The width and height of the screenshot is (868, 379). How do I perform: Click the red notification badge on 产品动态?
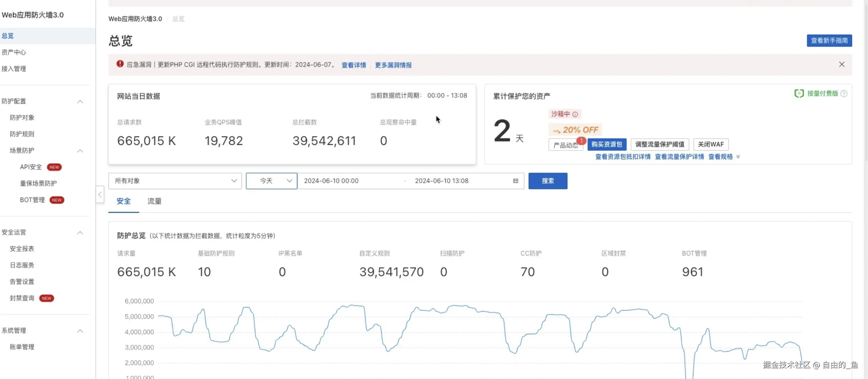point(581,140)
